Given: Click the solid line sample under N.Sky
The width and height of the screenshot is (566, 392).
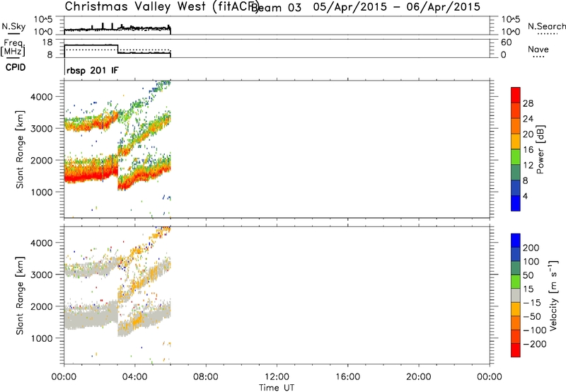Looking at the screenshot, I should point(14,34).
